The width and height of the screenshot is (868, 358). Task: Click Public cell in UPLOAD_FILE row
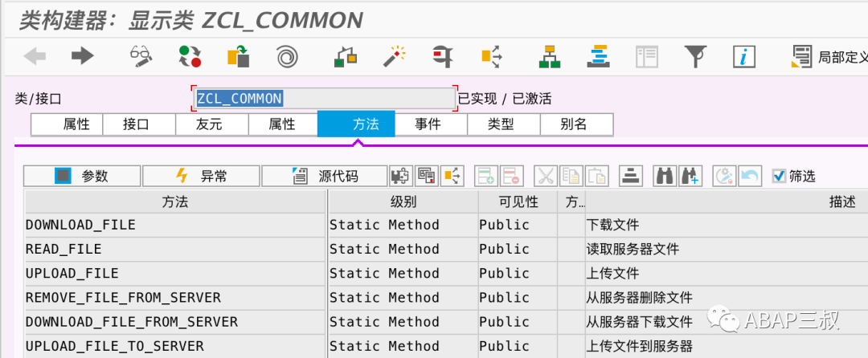click(x=518, y=274)
